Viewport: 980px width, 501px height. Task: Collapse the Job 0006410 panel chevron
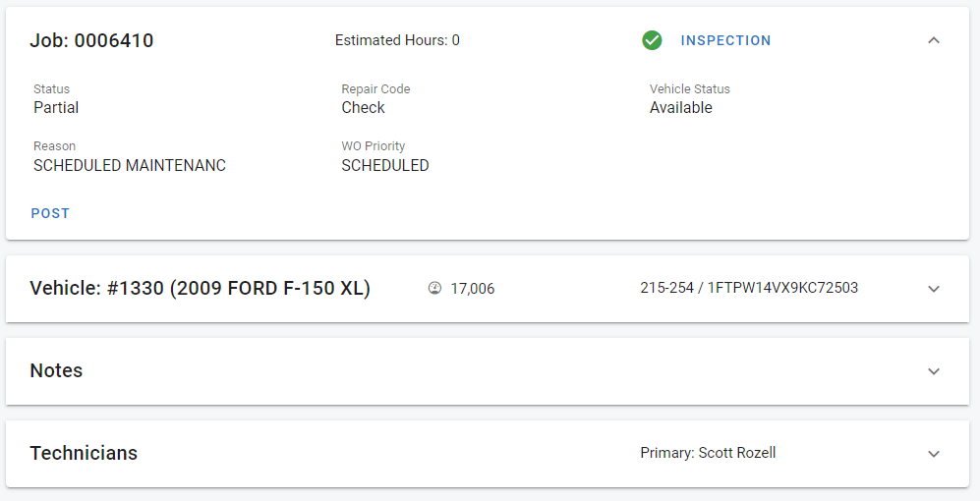click(x=934, y=40)
